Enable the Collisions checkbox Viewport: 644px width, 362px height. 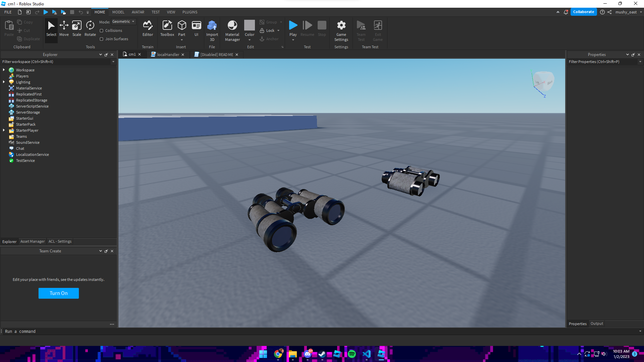102,31
